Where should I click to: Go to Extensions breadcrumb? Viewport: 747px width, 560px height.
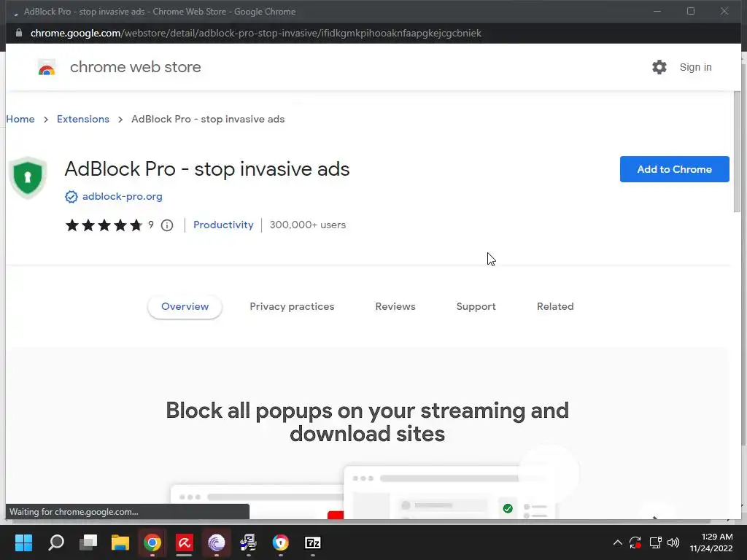click(83, 119)
